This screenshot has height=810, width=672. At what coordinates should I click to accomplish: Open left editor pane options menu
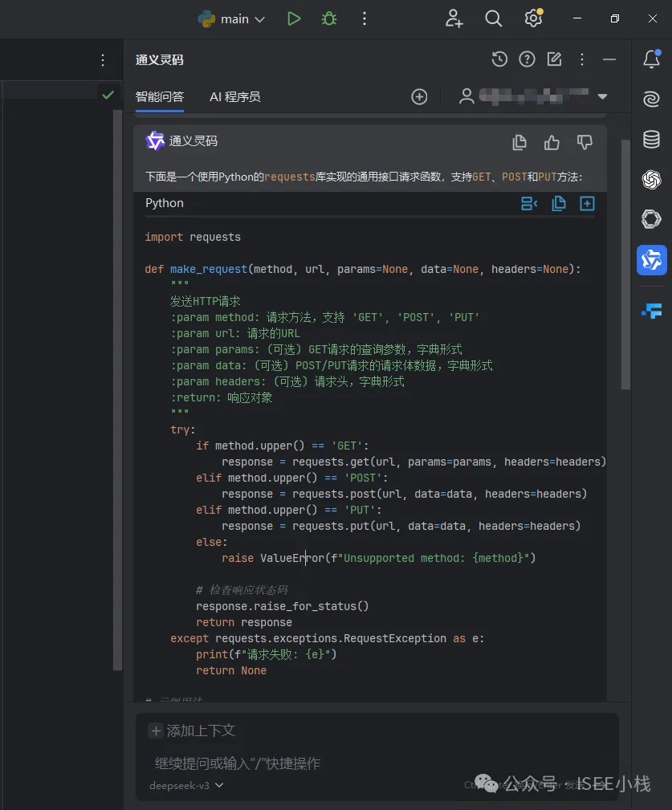tap(103, 60)
